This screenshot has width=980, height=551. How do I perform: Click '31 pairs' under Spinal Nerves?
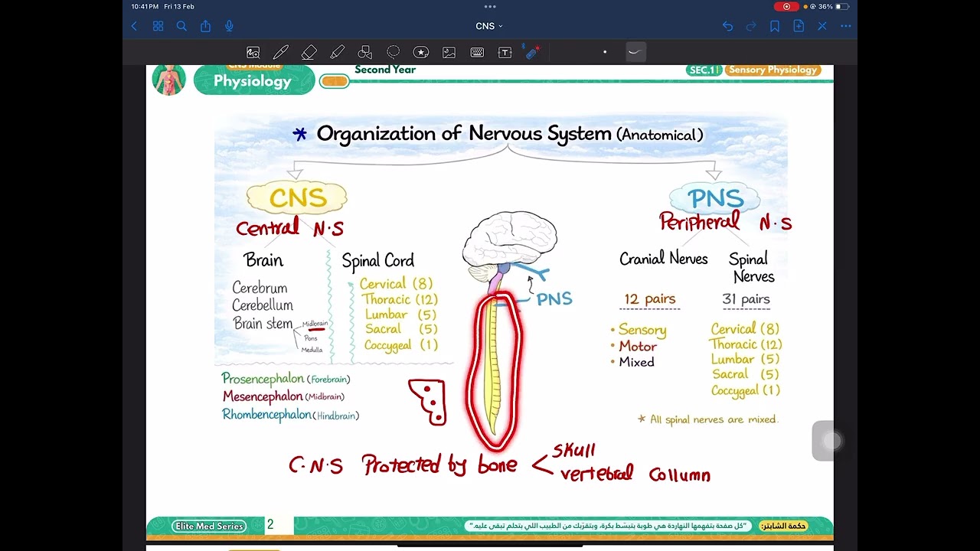point(746,299)
